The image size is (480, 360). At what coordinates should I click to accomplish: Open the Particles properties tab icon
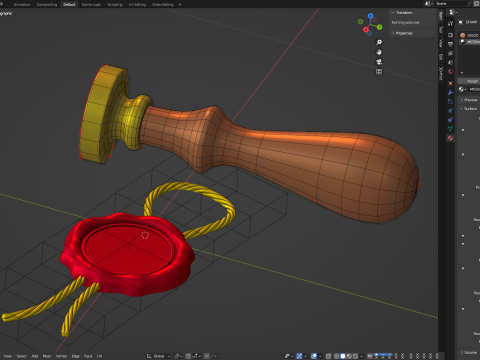coord(451,101)
